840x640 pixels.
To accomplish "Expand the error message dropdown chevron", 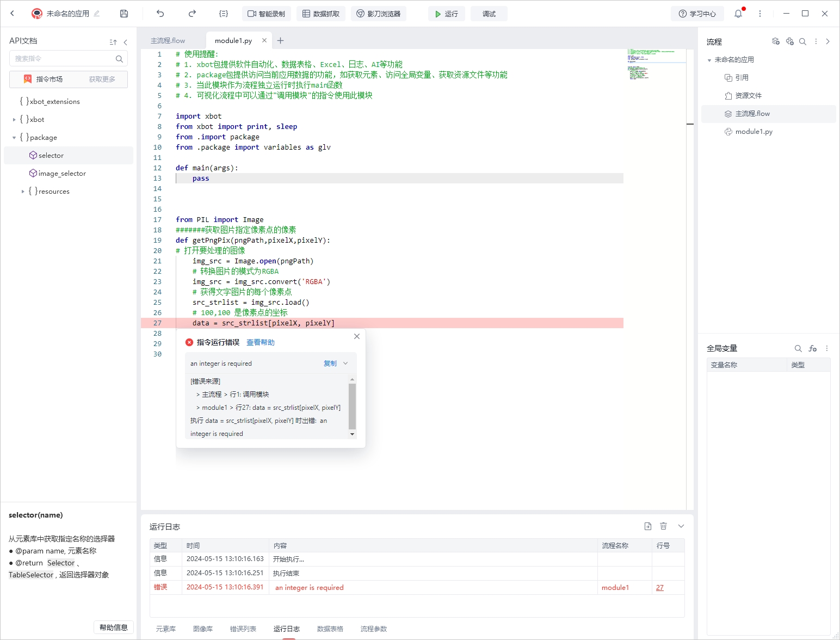I will [x=345, y=363].
